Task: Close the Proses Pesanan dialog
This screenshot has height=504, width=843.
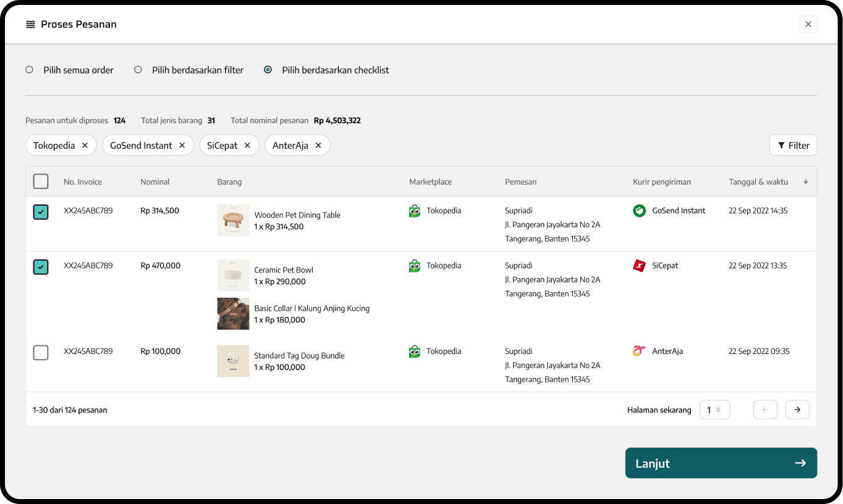Action: pos(808,24)
